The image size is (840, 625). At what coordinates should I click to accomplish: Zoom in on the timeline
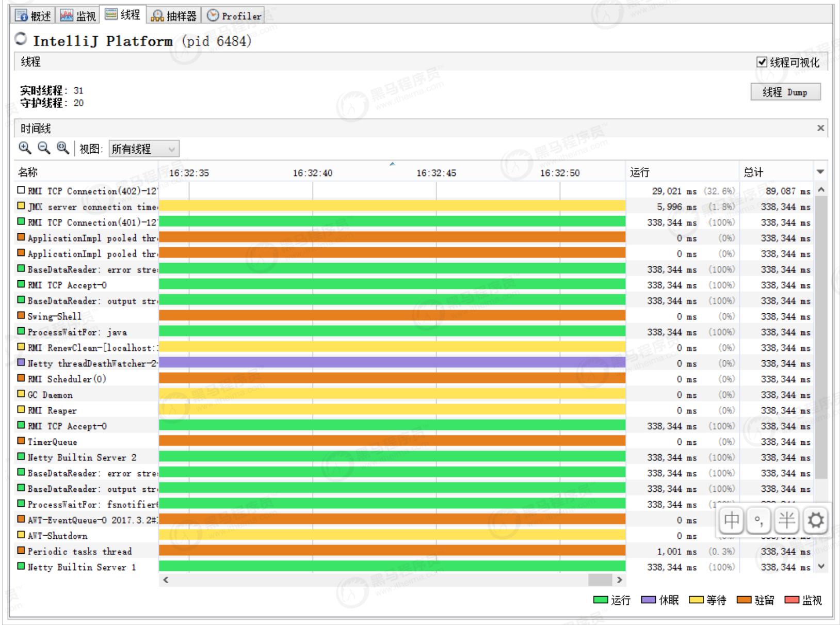pos(24,149)
